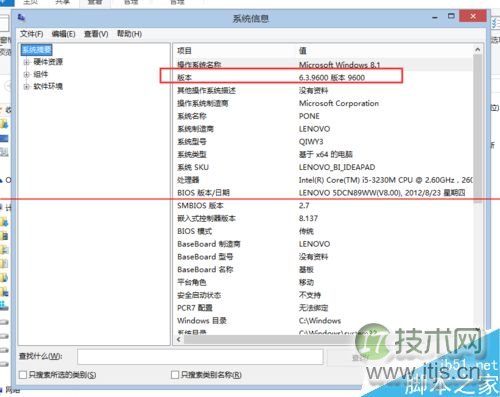Click the value LENOVO_BI_IDEAPAD

[337, 167]
